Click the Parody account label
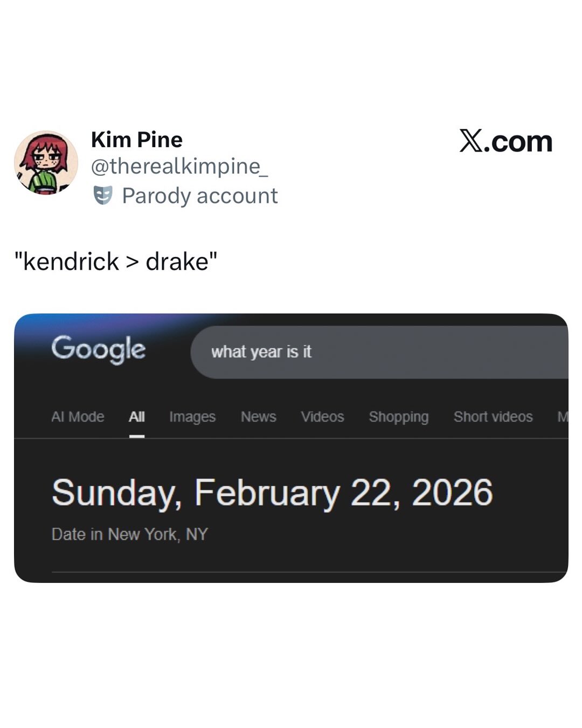582x728 pixels. (x=200, y=195)
